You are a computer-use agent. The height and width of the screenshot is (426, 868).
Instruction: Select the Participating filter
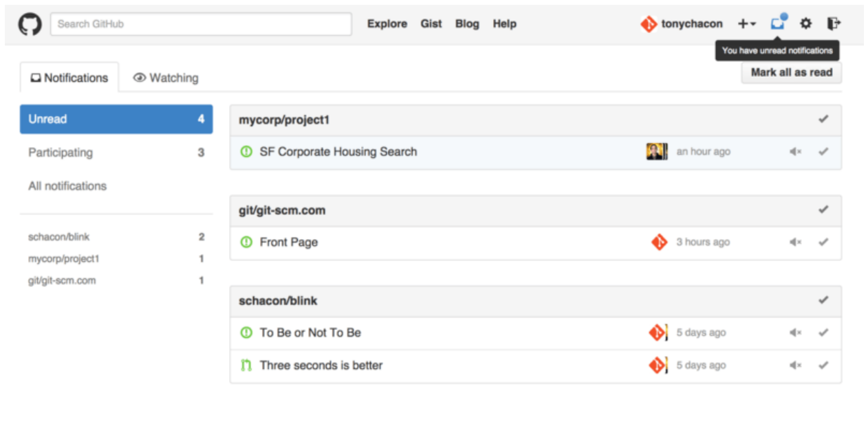[x=116, y=153]
